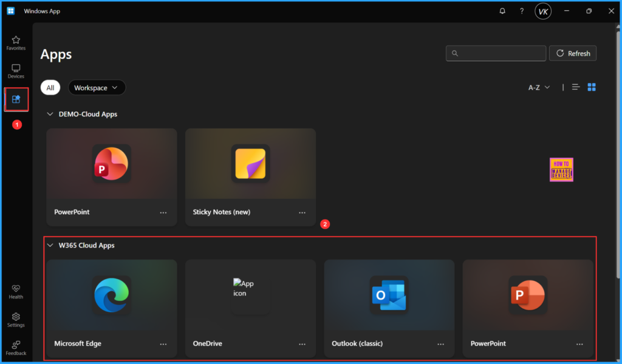Switch to grid view layout
Viewport: 622px width, 364px height.
click(x=592, y=87)
